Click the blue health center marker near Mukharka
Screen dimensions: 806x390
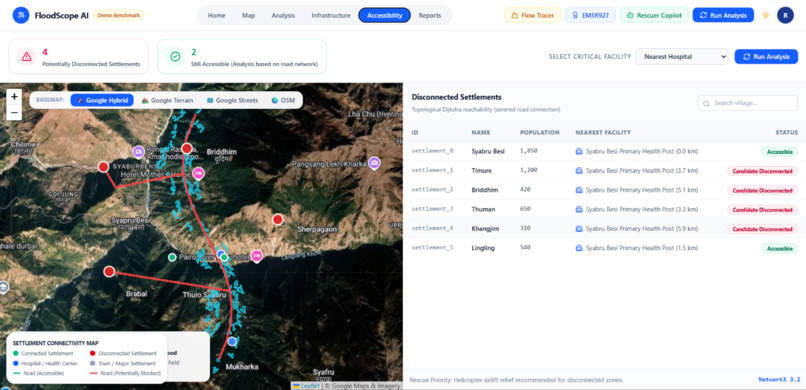point(232,341)
